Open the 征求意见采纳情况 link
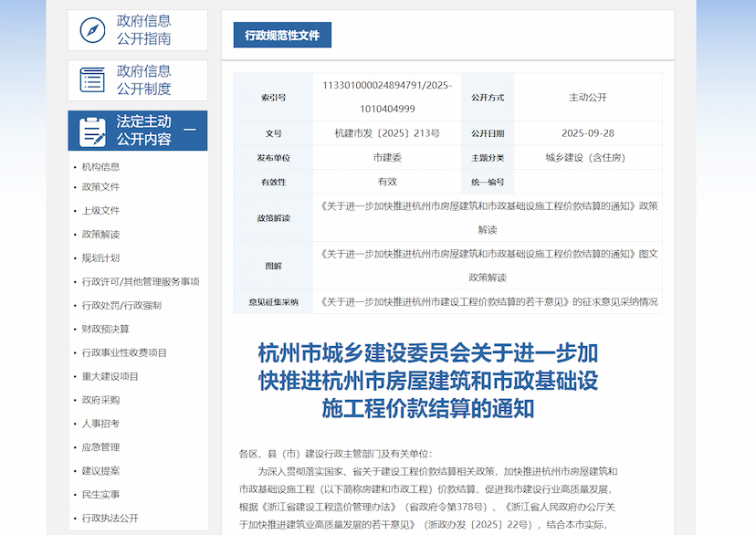Screen dimensions: 756x535 pyautogui.click(x=487, y=301)
